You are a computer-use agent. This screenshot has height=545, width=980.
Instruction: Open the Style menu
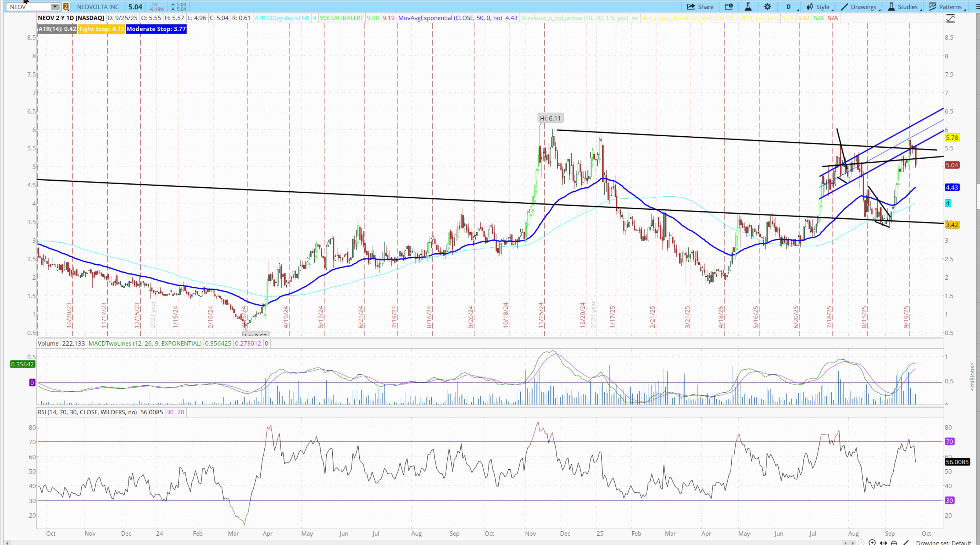(818, 7)
